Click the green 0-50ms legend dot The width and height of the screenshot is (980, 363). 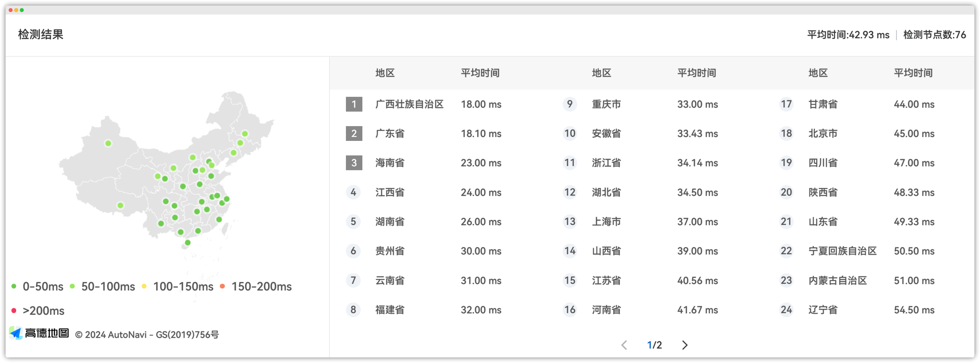coord(14,286)
